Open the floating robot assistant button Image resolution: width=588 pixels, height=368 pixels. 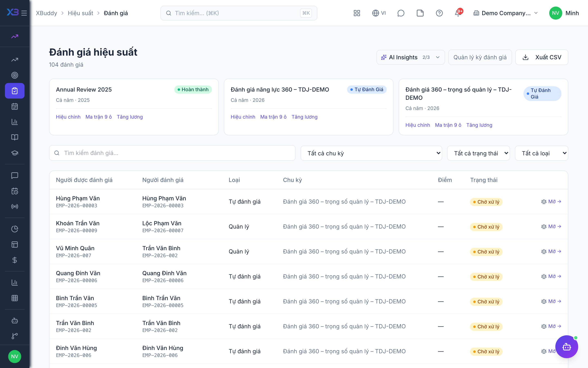tap(567, 347)
